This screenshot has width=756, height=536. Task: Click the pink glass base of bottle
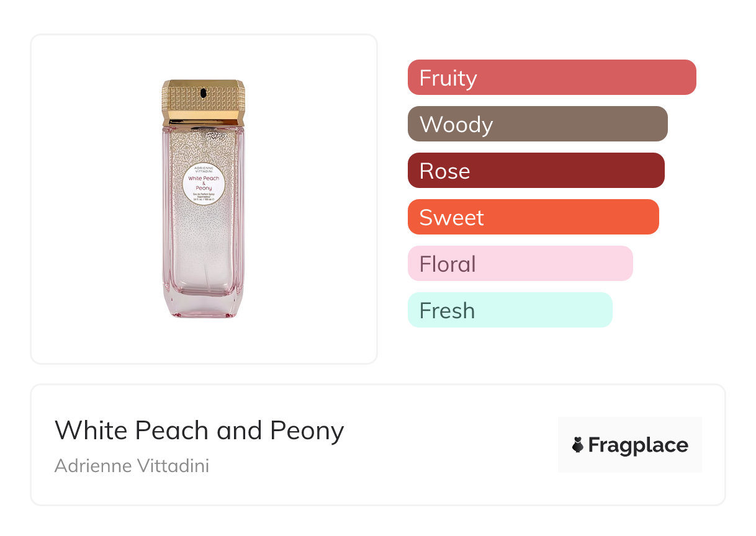point(204,304)
